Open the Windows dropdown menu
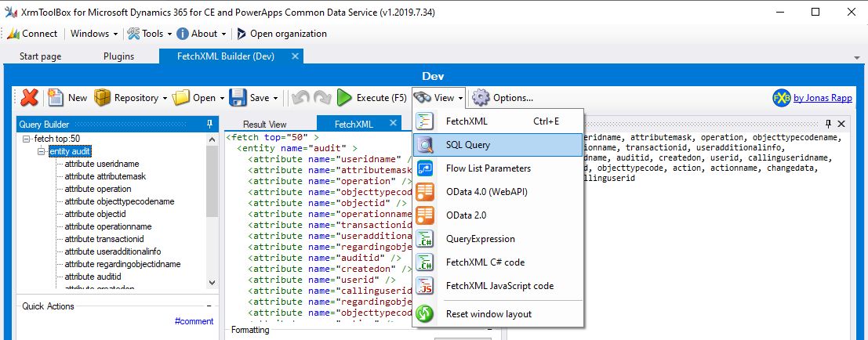The height and width of the screenshot is (340, 868). click(x=95, y=34)
